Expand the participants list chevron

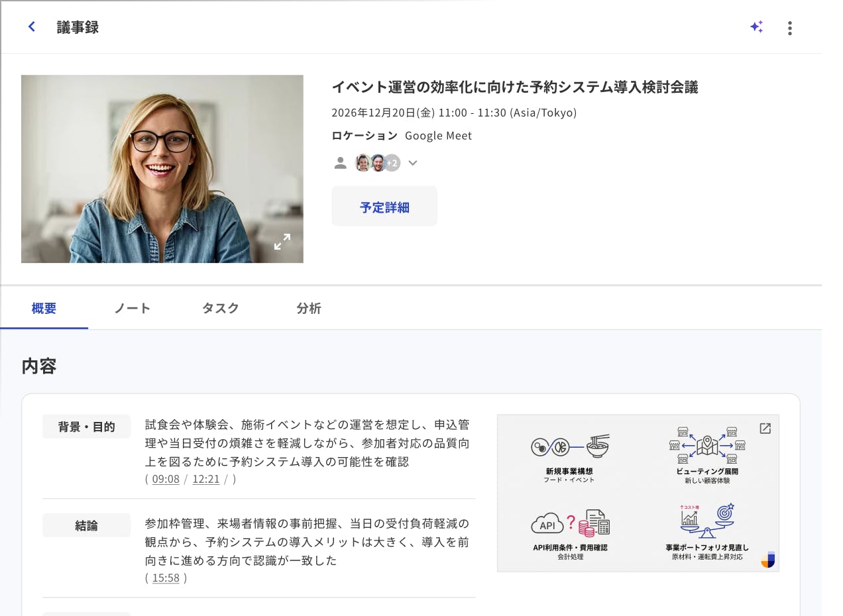tap(413, 163)
